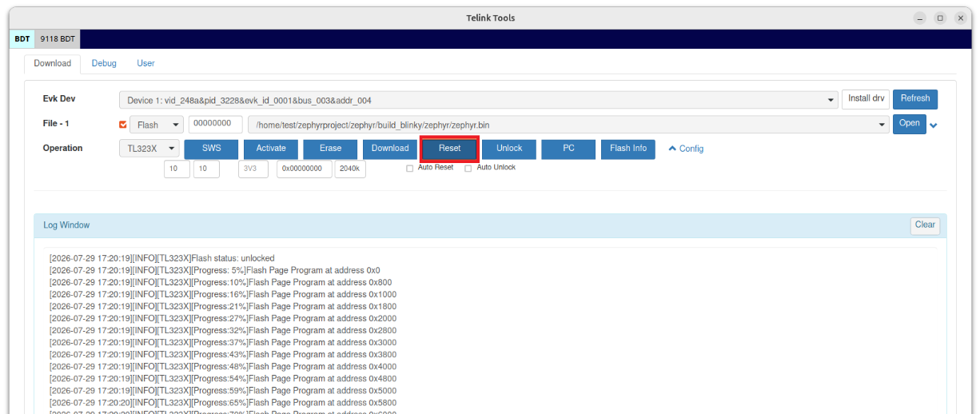Image resolution: width=980 pixels, height=414 pixels.
Task: Start the firmware Download operation
Action: (x=390, y=149)
